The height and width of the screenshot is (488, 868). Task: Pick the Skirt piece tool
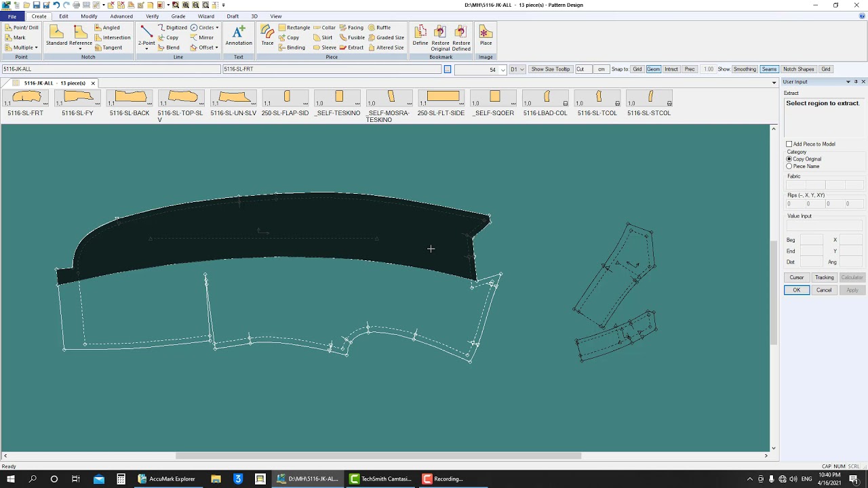click(x=323, y=37)
